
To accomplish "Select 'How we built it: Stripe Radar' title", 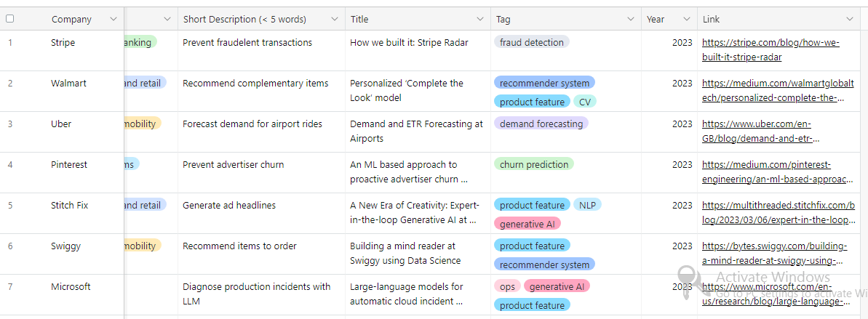I will pos(418,50).
